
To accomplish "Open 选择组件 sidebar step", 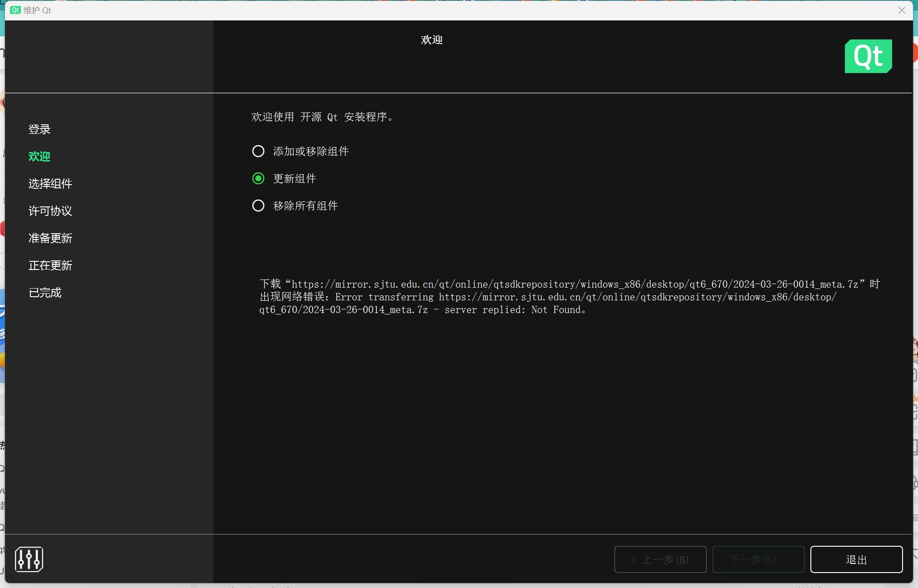I will pyautogui.click(x=50, y=184).
